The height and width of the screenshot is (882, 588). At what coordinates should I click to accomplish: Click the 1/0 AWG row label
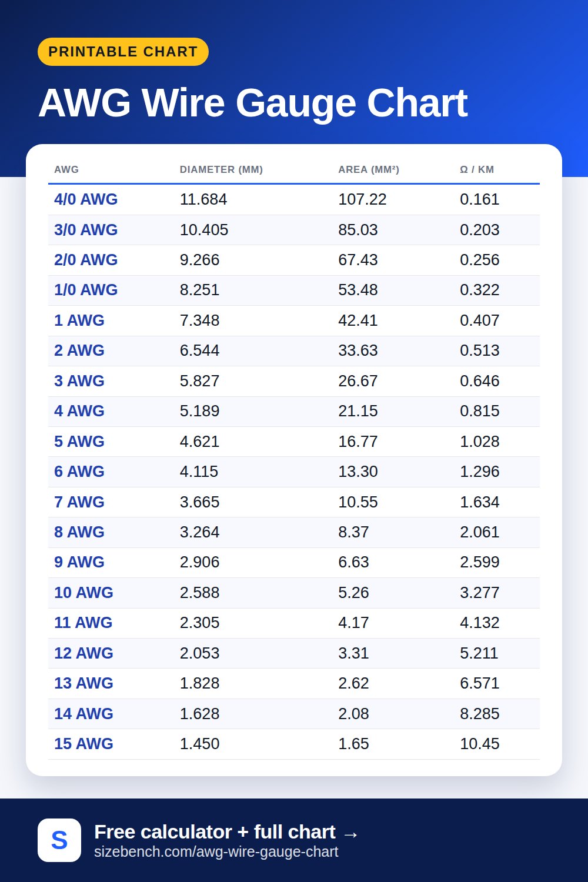pos(86,290)
